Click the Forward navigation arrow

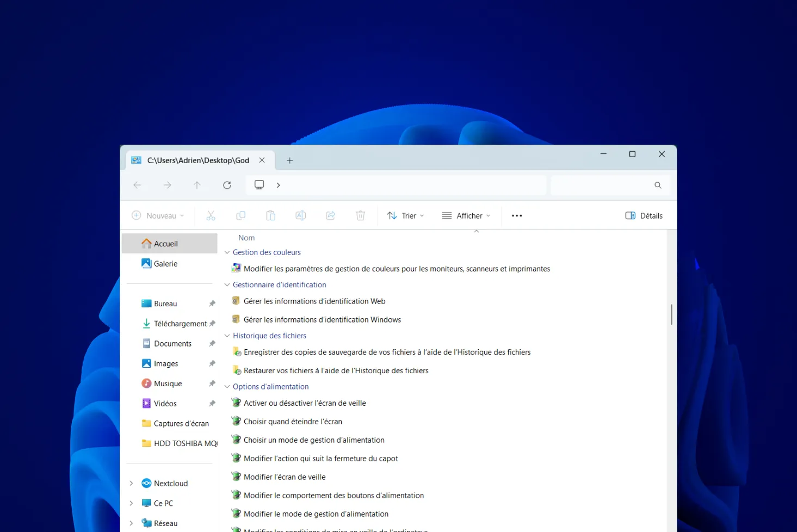pyautogui.click(x=167, y=185)
